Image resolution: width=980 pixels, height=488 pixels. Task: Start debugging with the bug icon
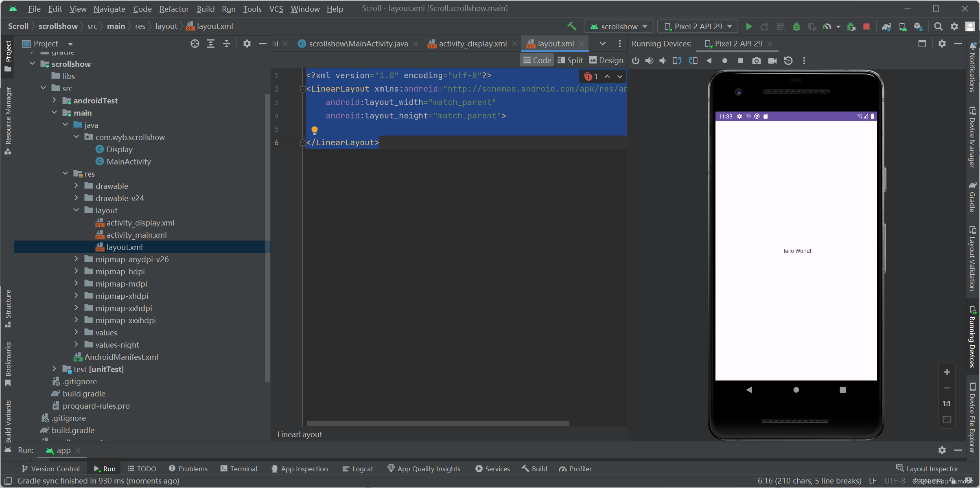(796, 26)
